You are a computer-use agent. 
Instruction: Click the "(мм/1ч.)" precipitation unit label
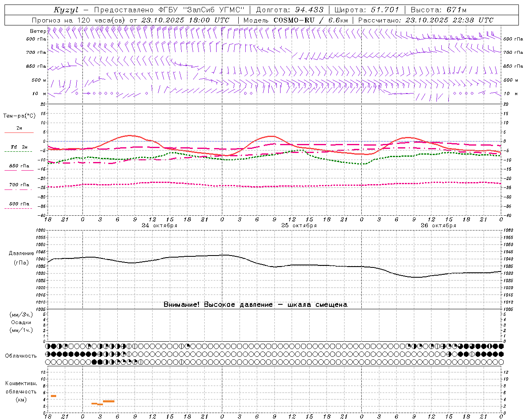coord(21,330)
